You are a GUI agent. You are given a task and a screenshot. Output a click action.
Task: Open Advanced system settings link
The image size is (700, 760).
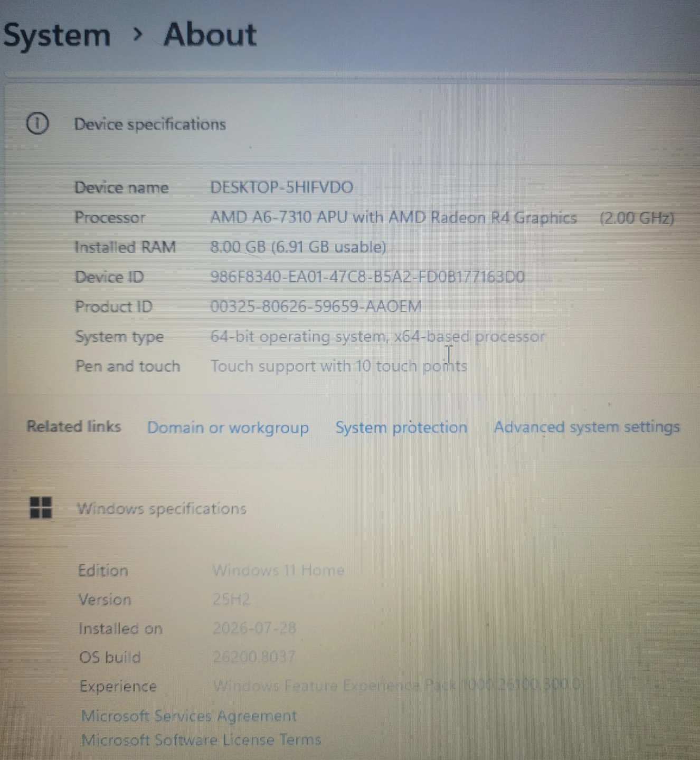(587, 426)
